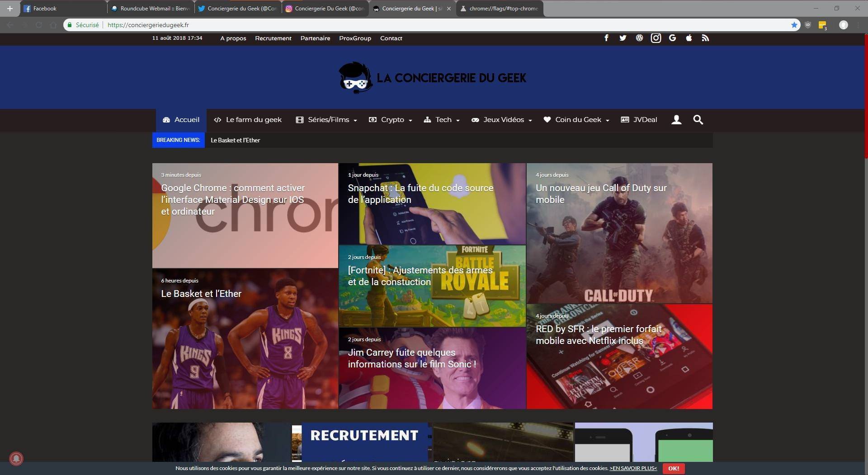The height and width of the screenshot is (475, 868).
Task: Open the RECRUTEMENT banner thumbnail
Action: click(x=363, y=442)
